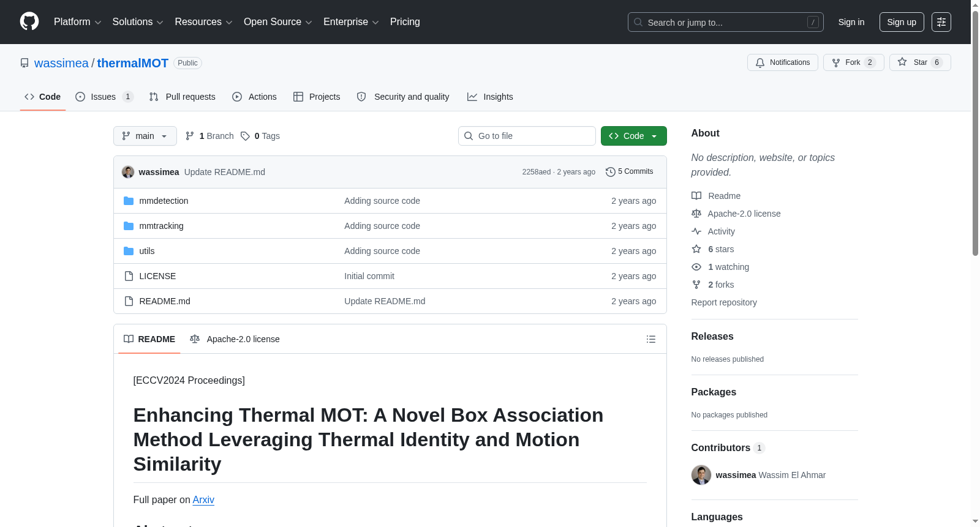Open the main branch selector dropdown

pos(145,136)
